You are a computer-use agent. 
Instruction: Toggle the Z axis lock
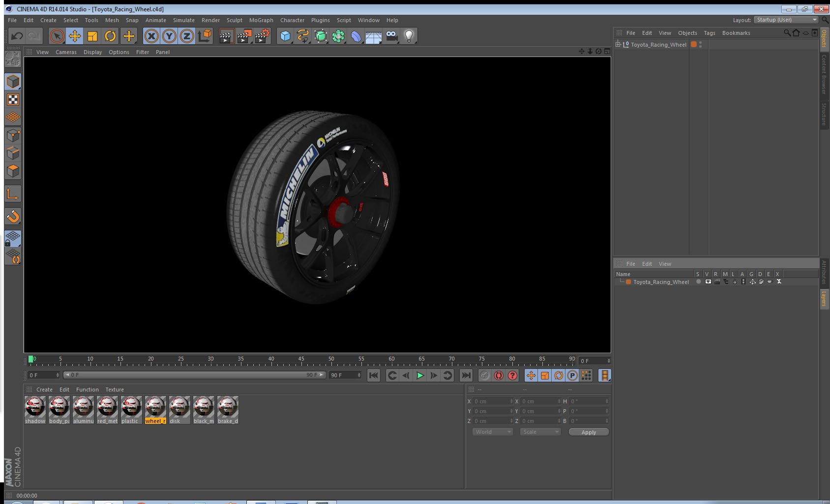click(x=187, y=36)
